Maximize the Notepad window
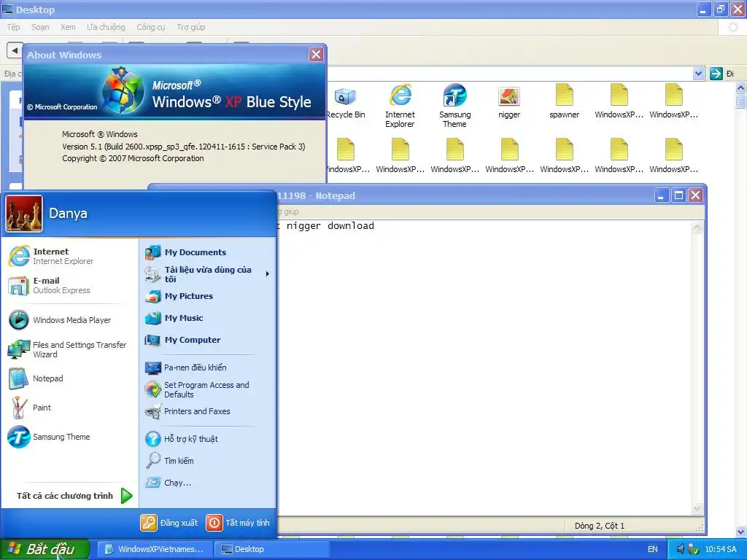Screen dimensions: 747x560 click(678, 195)
